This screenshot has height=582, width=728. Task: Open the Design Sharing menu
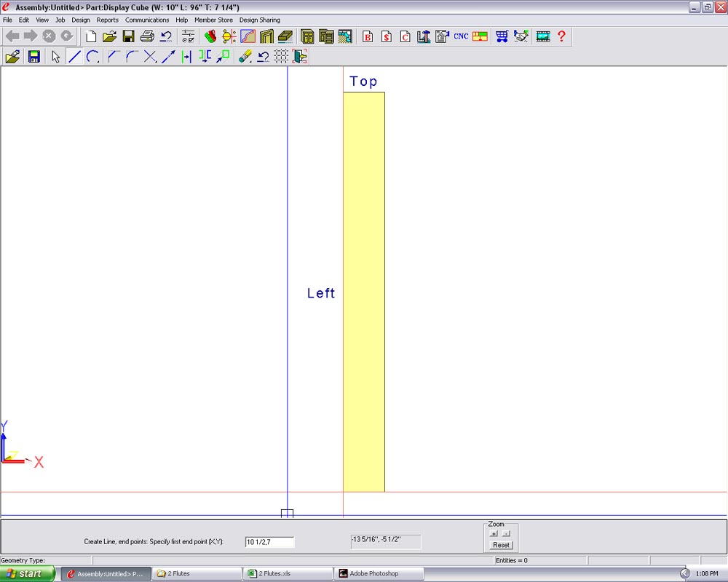pos(260,20)
